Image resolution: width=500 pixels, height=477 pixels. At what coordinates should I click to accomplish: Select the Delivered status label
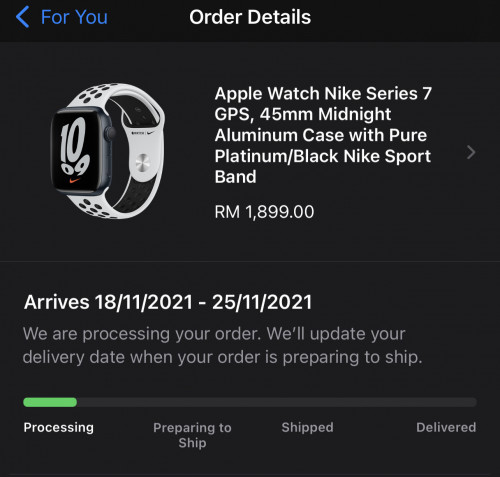446,427
